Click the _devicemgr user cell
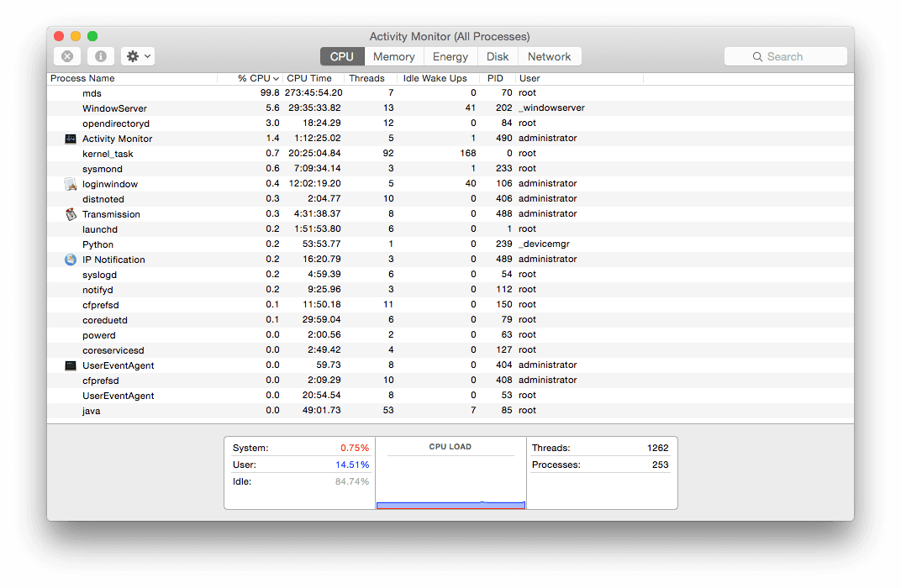Viewport: 901px width, 588px height. coord(544,244)
